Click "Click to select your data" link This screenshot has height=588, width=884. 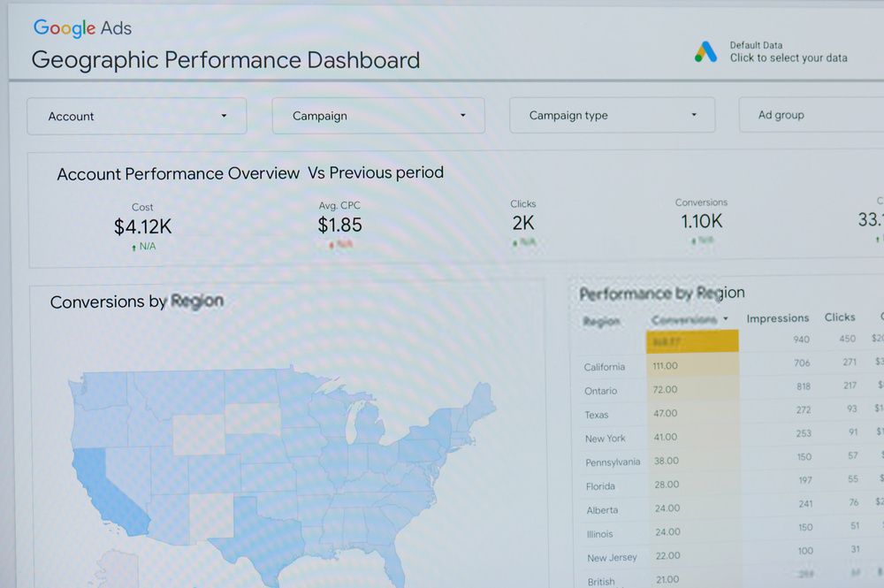coord(789,57)
